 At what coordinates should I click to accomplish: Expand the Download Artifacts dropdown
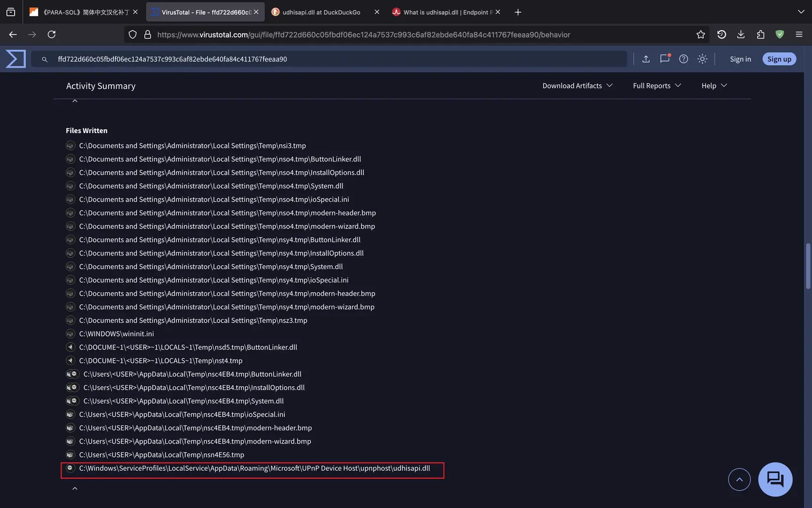pyautogui.click(x=578, y=86)
